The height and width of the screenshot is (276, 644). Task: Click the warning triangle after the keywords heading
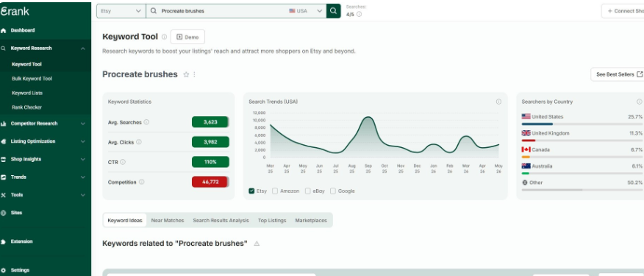coord(257,244)
